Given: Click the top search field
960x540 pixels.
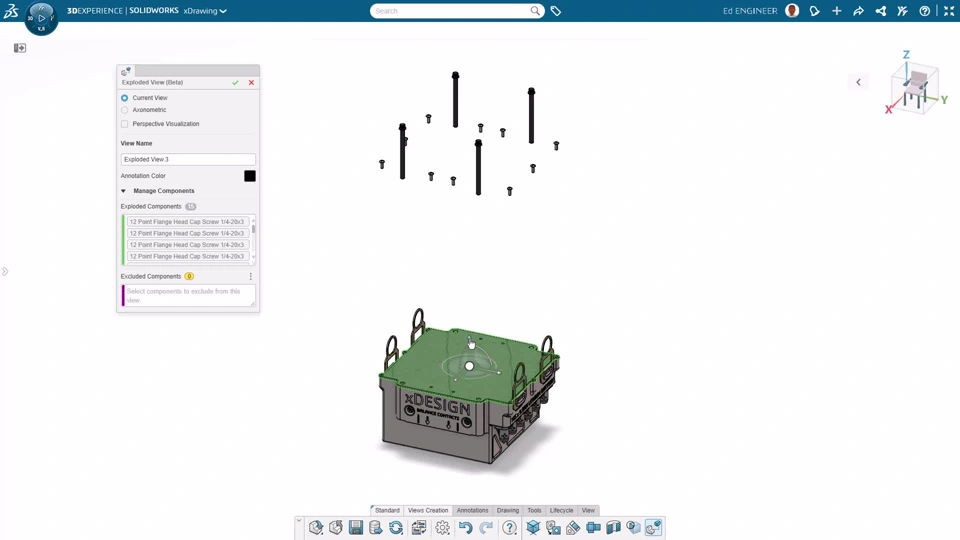Looking at the screenshot, I should pos(451,11).
